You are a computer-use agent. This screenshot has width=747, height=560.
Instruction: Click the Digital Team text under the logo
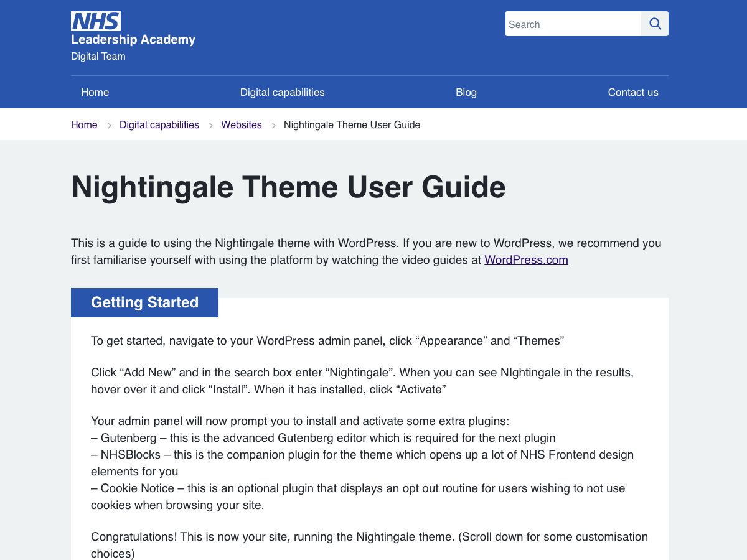pyautogui.click(x=98, y=56)
